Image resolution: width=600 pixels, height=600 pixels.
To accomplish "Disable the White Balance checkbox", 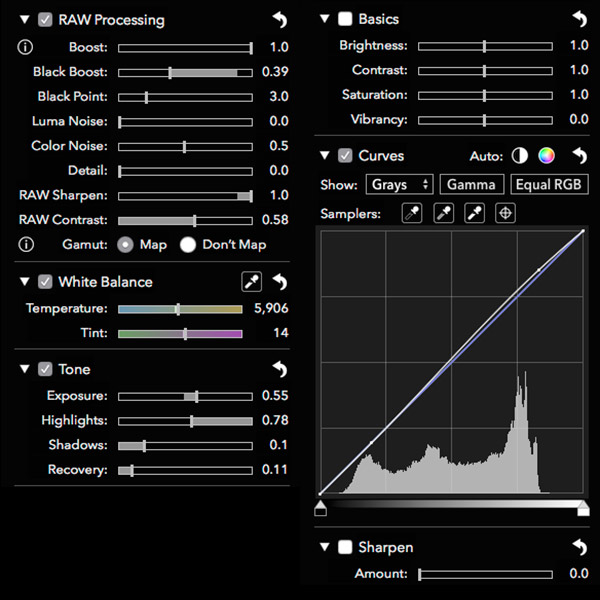I will point(45,282).
